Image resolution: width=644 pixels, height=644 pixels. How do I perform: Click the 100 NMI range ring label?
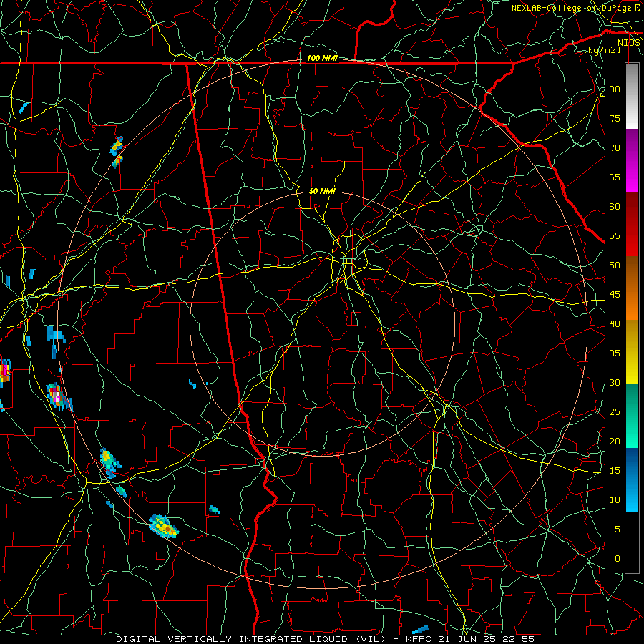[322, 59]
